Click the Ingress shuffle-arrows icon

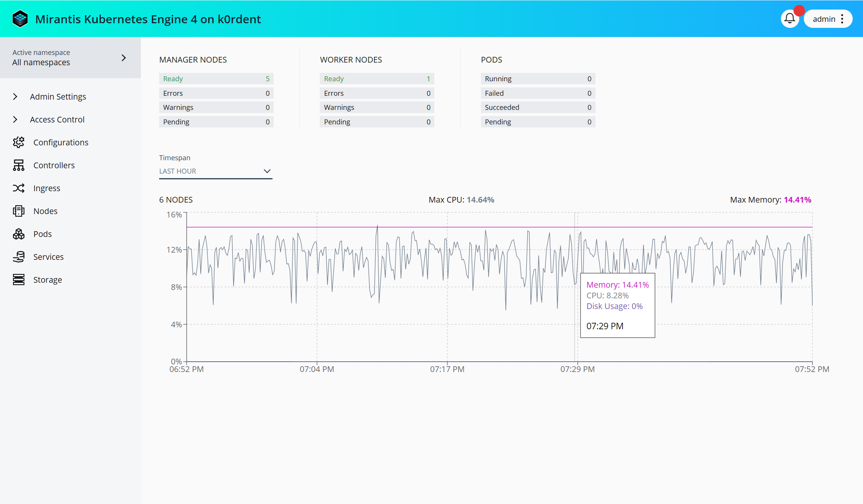(x=18, y=188)
